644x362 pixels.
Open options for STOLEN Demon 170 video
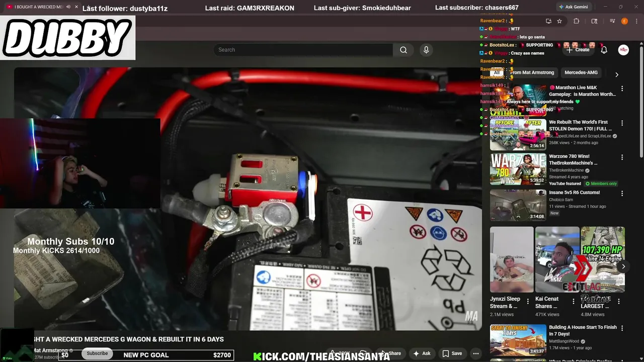coord(622,123)
